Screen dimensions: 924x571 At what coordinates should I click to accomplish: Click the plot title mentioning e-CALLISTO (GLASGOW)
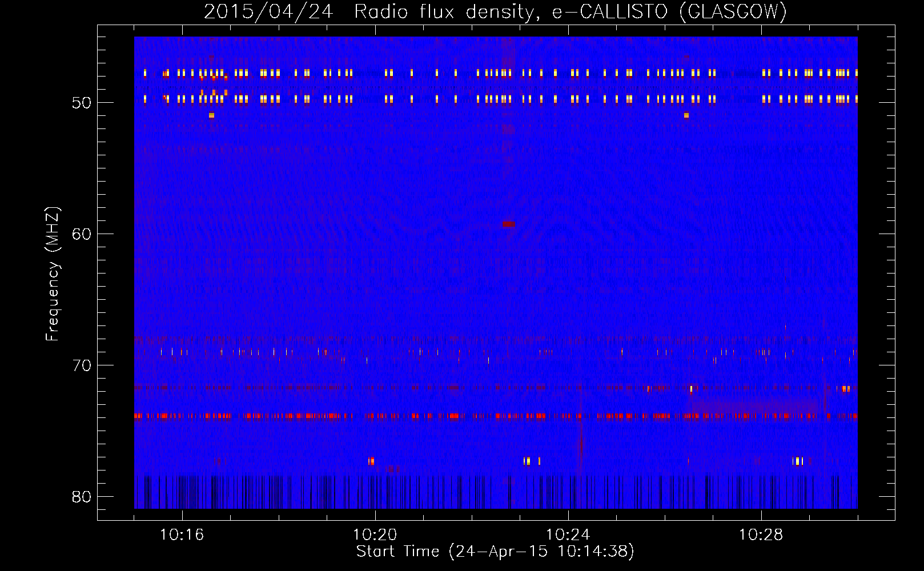(x=496, y=11)
